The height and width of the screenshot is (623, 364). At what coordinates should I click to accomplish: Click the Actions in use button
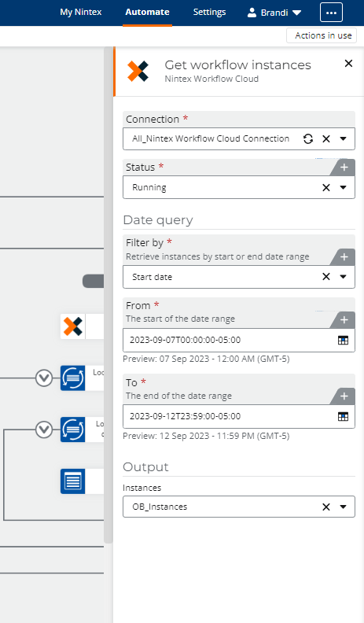point(322,35)
